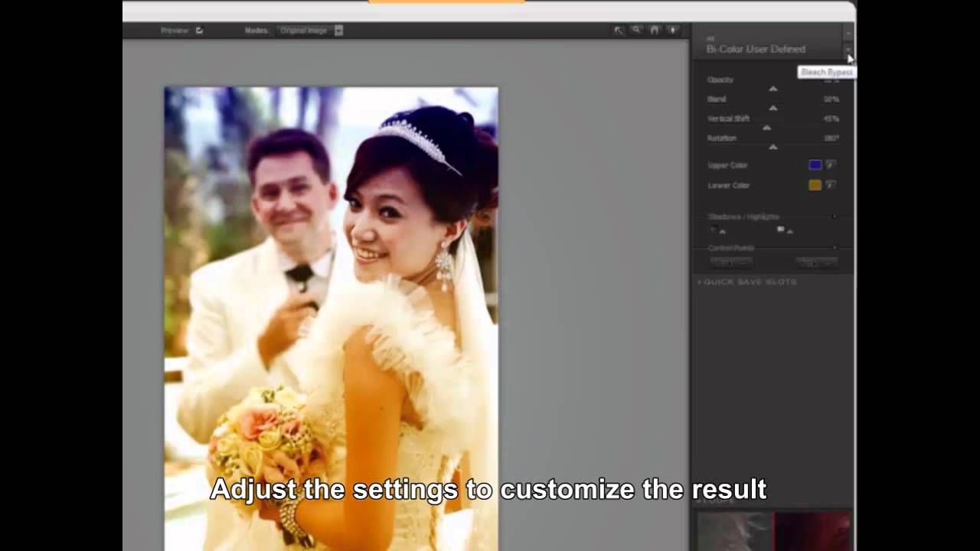The width and height of the screenshot is (980, 551).
Task: Pick Upper Color with the eyedropper
Action: (x=831, y=165)
